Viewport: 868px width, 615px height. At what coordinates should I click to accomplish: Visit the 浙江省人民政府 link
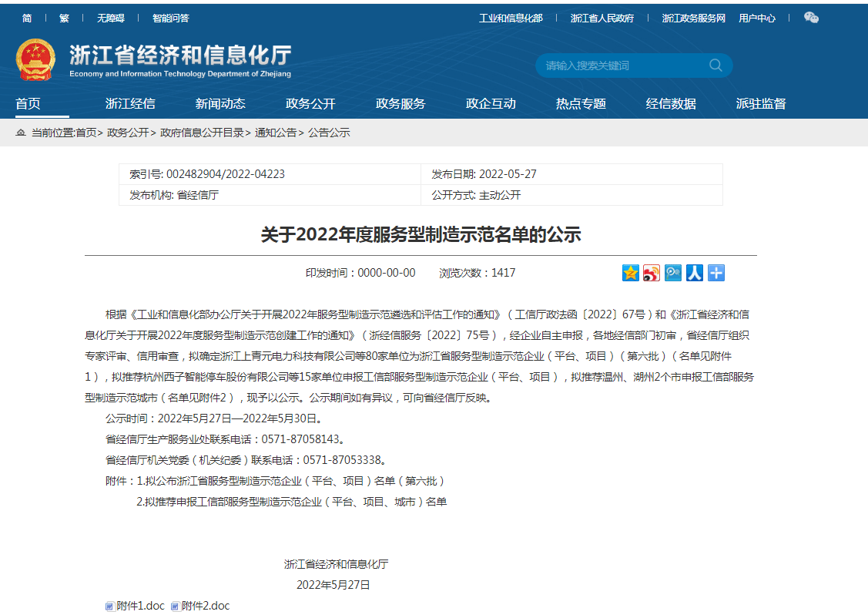(603, 17)
